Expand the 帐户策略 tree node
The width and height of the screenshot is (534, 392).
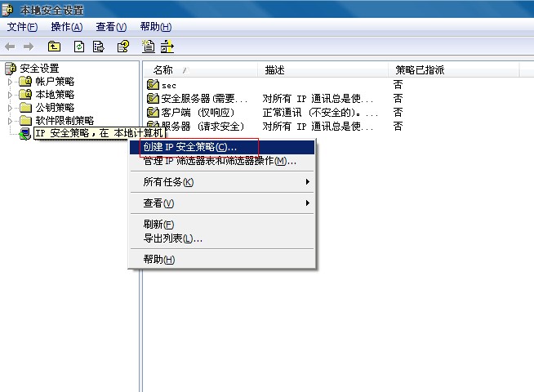10,82
